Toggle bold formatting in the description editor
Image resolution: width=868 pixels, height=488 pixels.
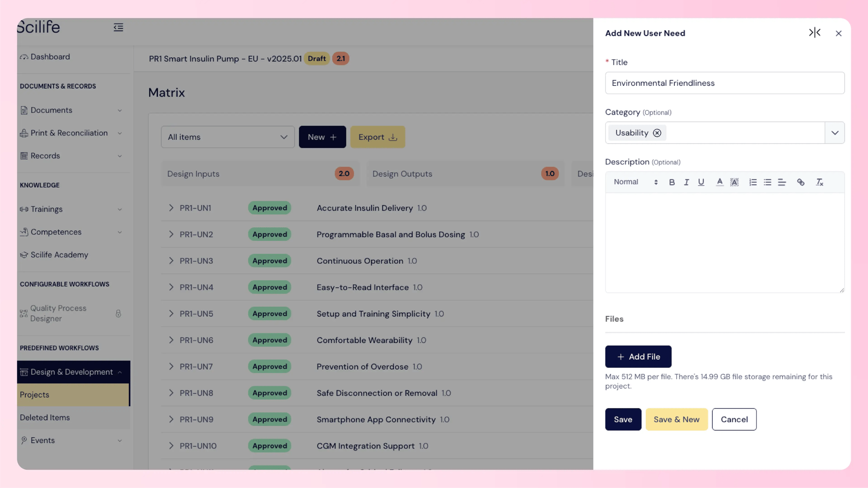(672, 182)
